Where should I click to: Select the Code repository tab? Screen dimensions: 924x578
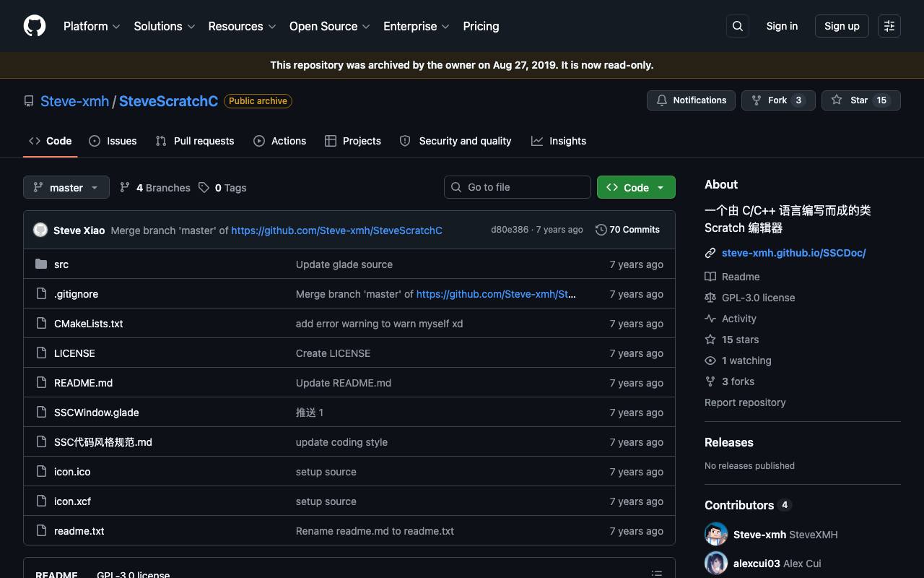click(51, 141)
